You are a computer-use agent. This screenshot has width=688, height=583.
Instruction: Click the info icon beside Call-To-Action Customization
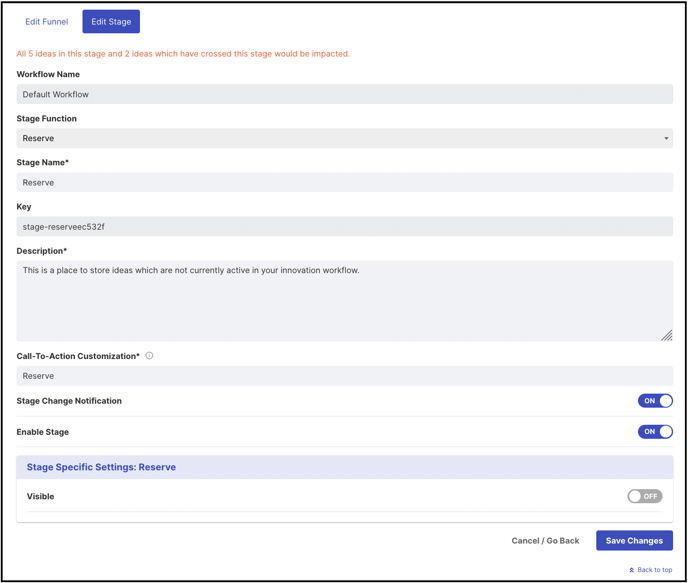coord(149,356)
